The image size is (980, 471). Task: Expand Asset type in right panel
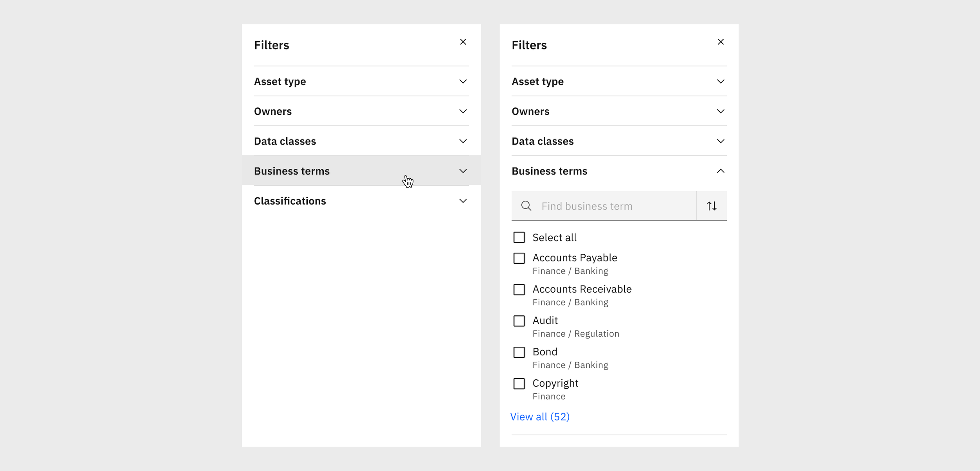pyautogui.click(x=537, y=82)
